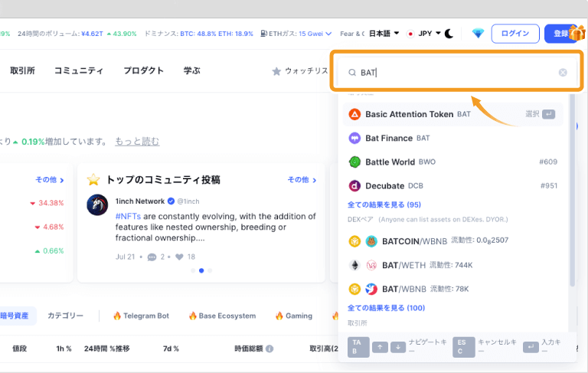The height and width of the screenshot is (373, 588).
Task: Select the Basic Attention Token result
Action: tap(453, 114)
